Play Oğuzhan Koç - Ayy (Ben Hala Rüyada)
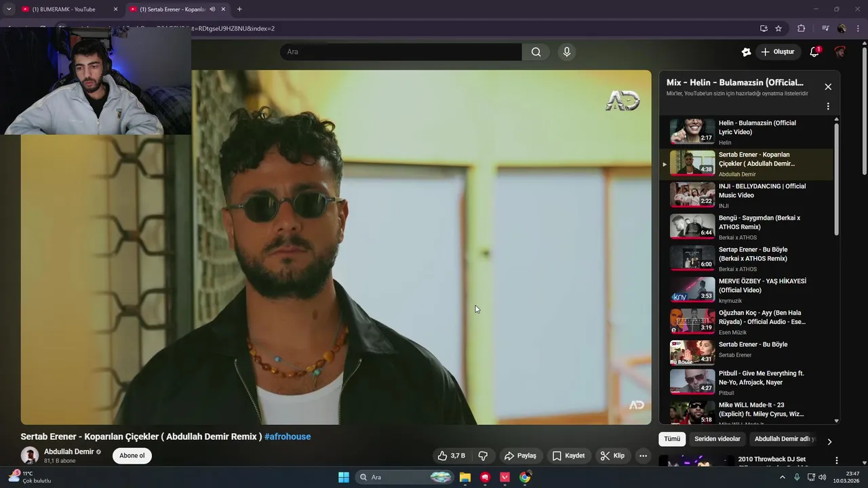The width and height of the screenshot is (868, 488). pyautogui.click(x=746, y=322)
